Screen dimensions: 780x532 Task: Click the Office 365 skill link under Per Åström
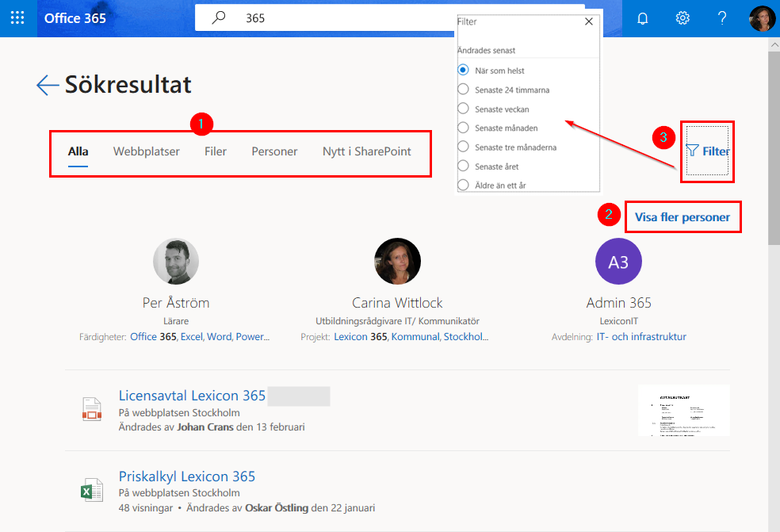pyautogui.click(x=153, y=337)
